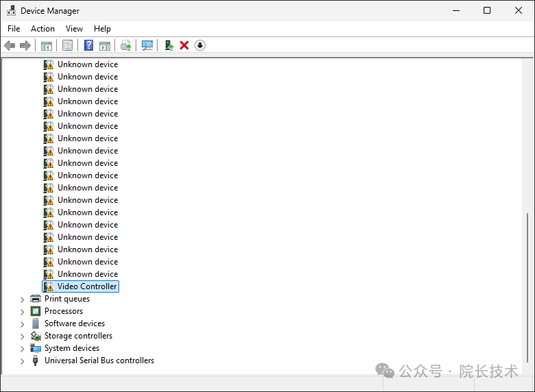
Task: Toggle the Show/Hide Console Tree toolbar icon
Action: click(47, 45)
